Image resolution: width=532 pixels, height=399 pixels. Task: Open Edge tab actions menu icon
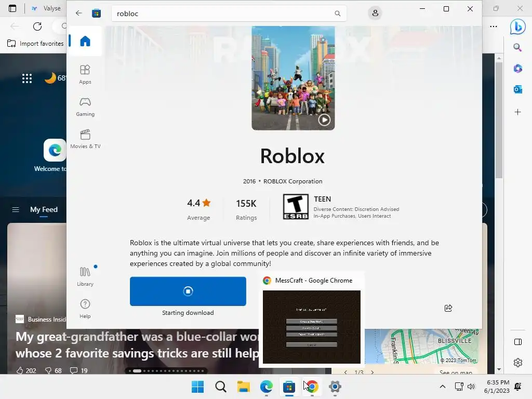pyautogui.click(x=12, y=8)
